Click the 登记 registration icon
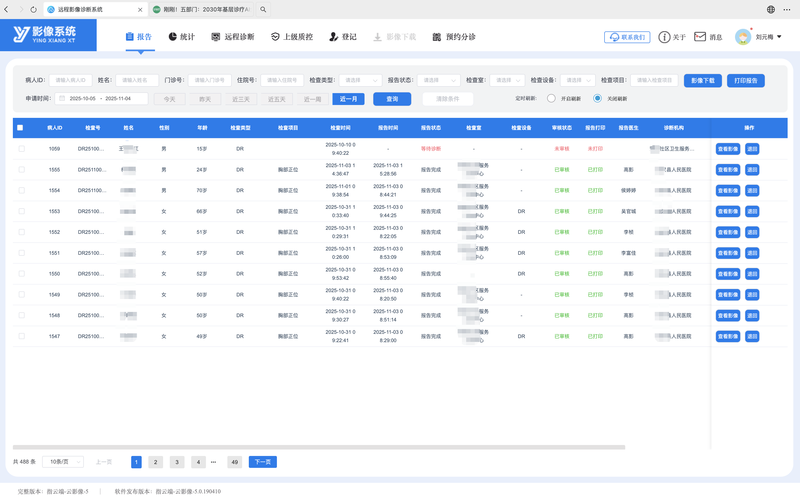The height and width of the screenshot is (500, 800). [x=341, y=37]
